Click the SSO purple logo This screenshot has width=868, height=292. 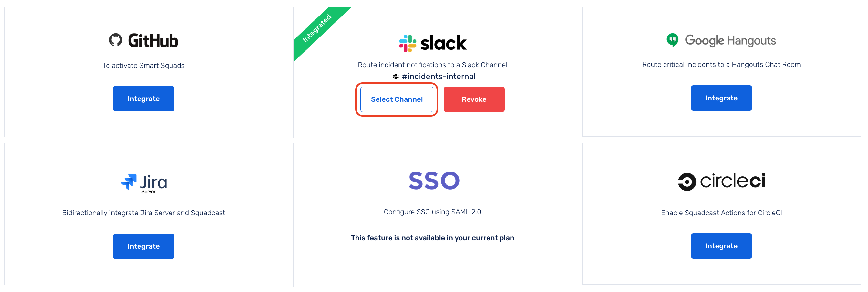tap(434, 180)
